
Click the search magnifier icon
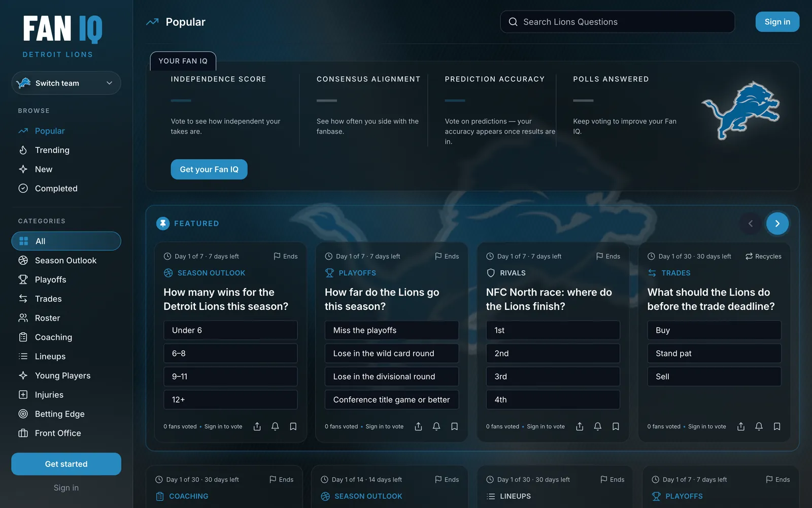pyautogui.click(x=513, y=22)
